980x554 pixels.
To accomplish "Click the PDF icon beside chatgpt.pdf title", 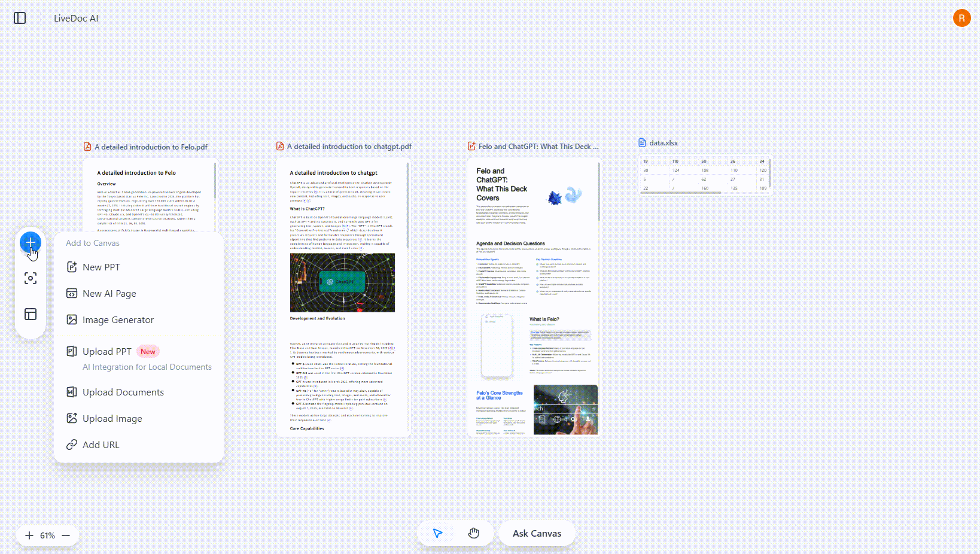I will click(x=280, y=146).
